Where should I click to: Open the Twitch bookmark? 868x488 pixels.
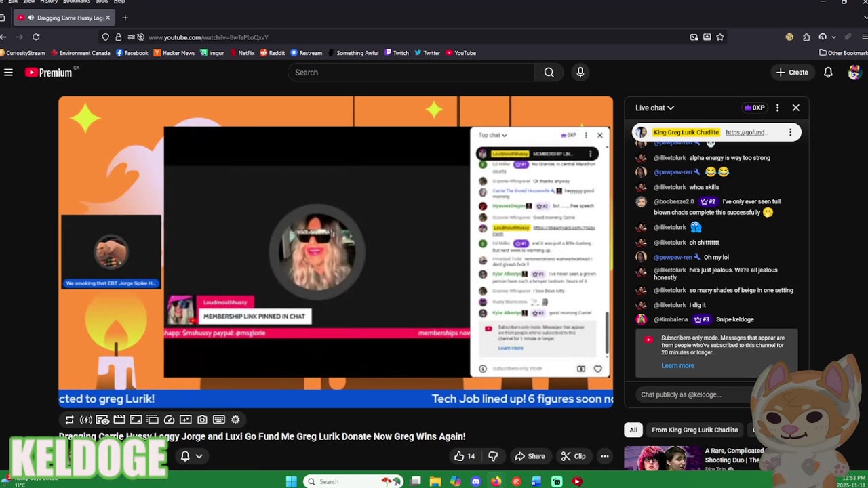pos(397,53)
